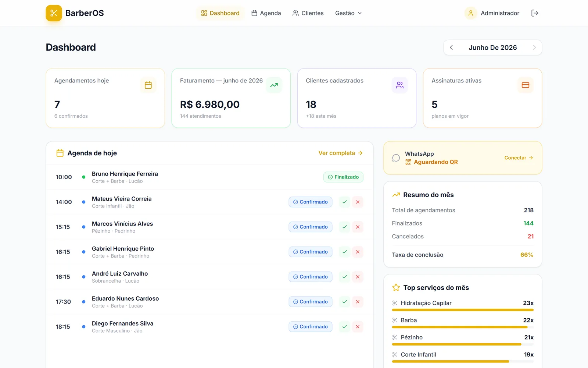Confirm completion checkmark for Mateus Vieira Correia
This screenshot has width=588, height=368.
[344, 202]
